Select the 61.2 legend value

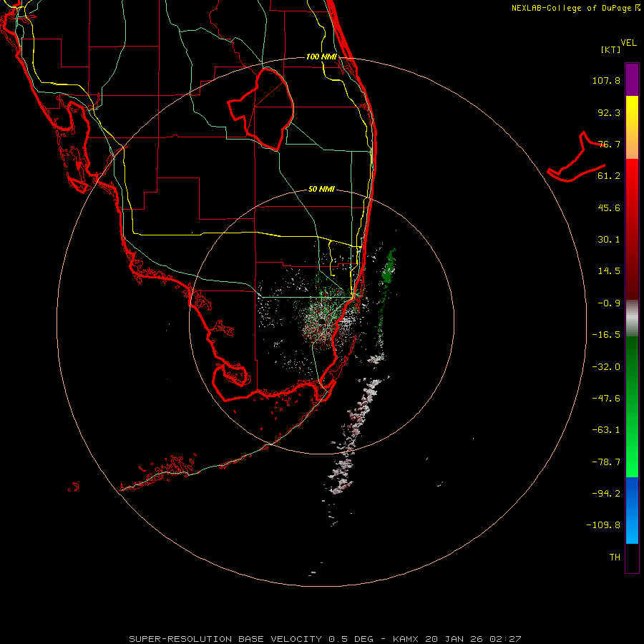tap(609, 176)
